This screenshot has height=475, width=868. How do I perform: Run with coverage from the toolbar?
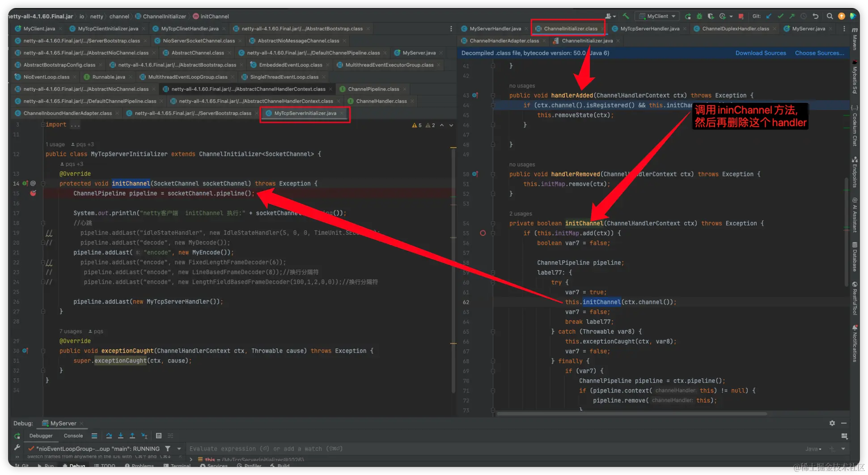click(711, 16)
